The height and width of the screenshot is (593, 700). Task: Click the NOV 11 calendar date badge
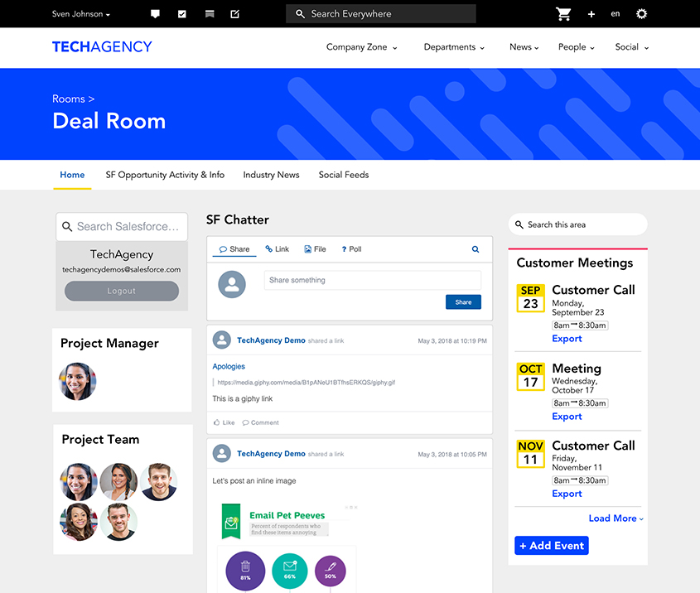coord(530,453)
